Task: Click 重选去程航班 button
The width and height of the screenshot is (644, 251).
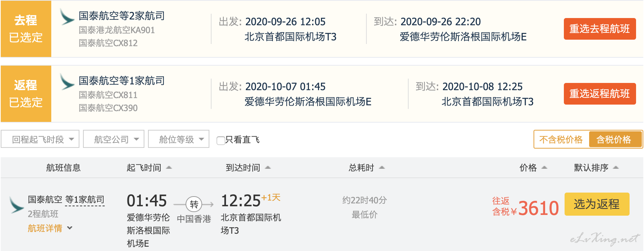Action: 600,29
